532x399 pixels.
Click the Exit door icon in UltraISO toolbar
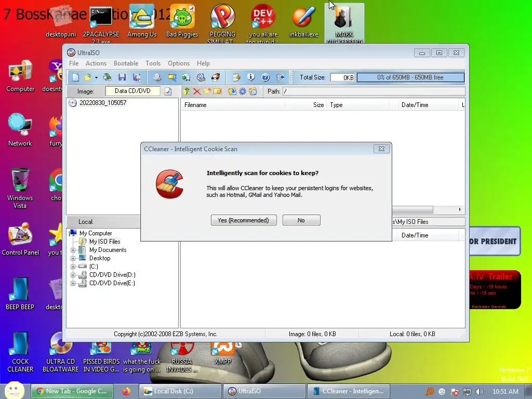point(280,77)
